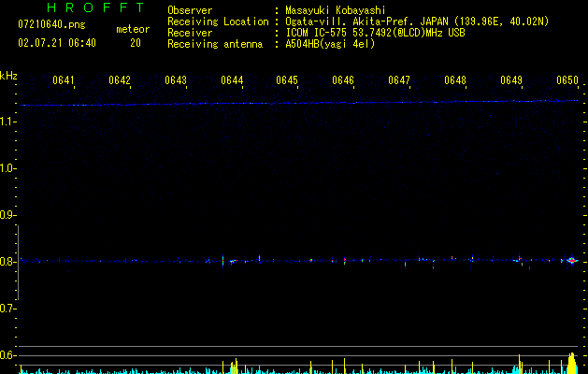Click the 1.0 kHz axis label
The width and height of the screenshot is (588, 374).
click(7, 168)
